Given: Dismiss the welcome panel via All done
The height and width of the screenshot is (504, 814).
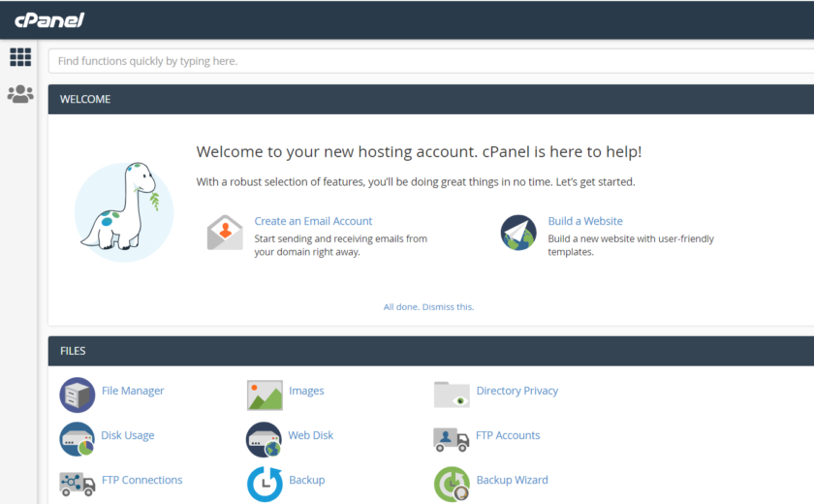Looking at the screenshot, I should click(428, 306).
